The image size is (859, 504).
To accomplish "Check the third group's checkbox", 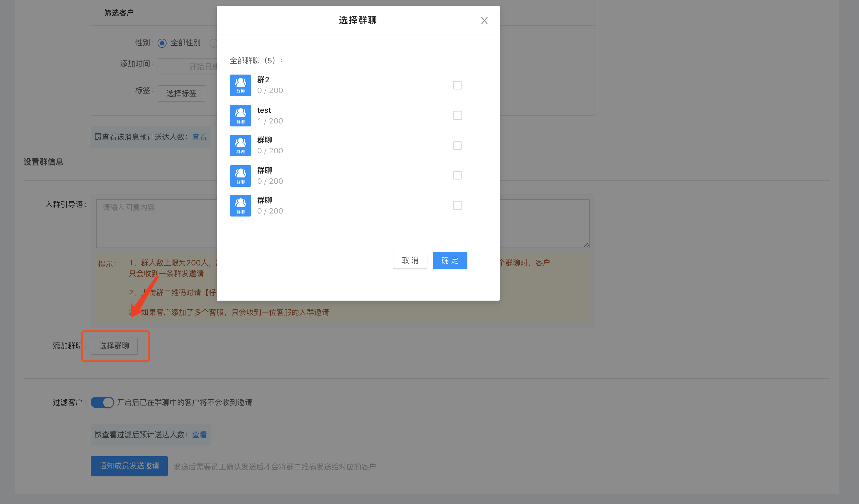I will point(457,146).
